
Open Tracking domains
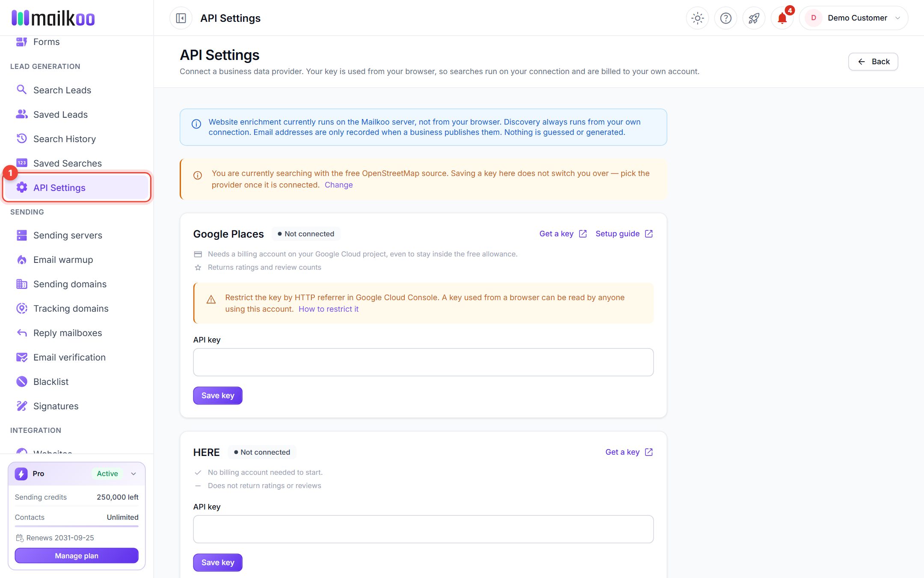click(x=77, y=308)
